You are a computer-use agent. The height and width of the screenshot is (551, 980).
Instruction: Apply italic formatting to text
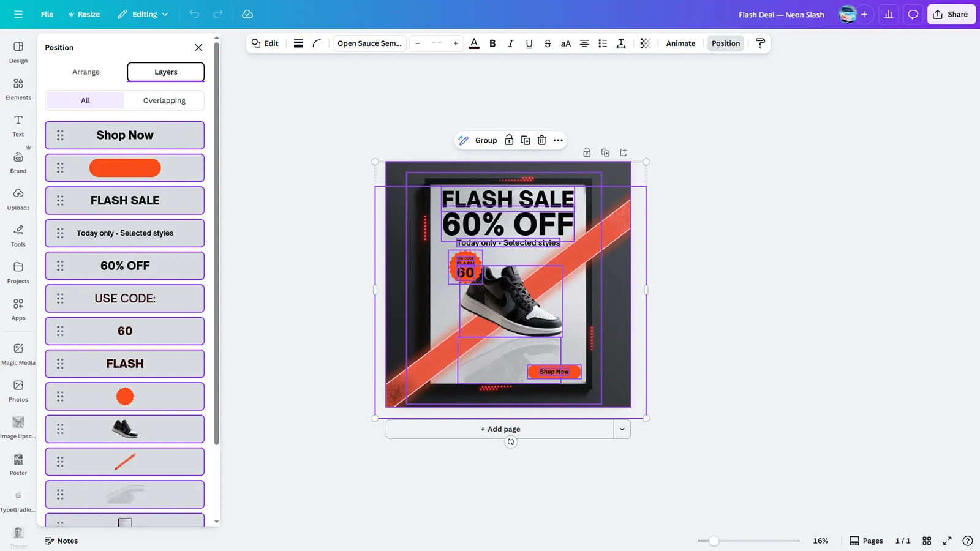(x=510, y=43)
